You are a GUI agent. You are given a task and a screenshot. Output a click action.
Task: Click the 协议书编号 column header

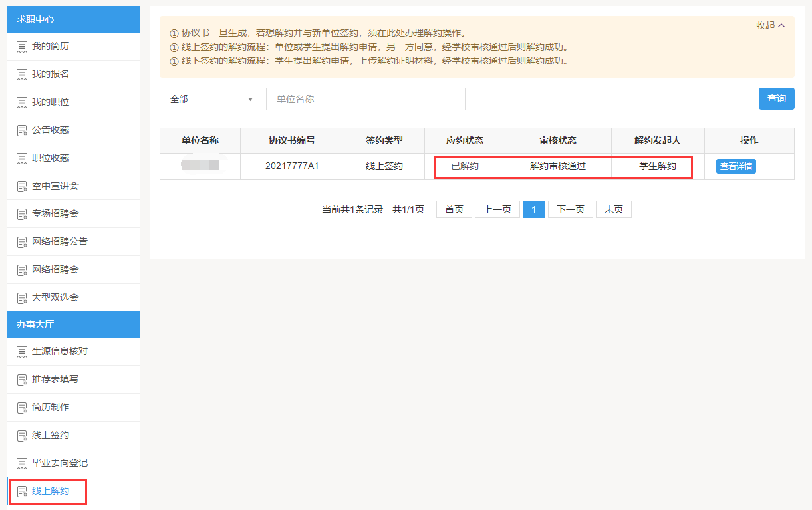292,141
